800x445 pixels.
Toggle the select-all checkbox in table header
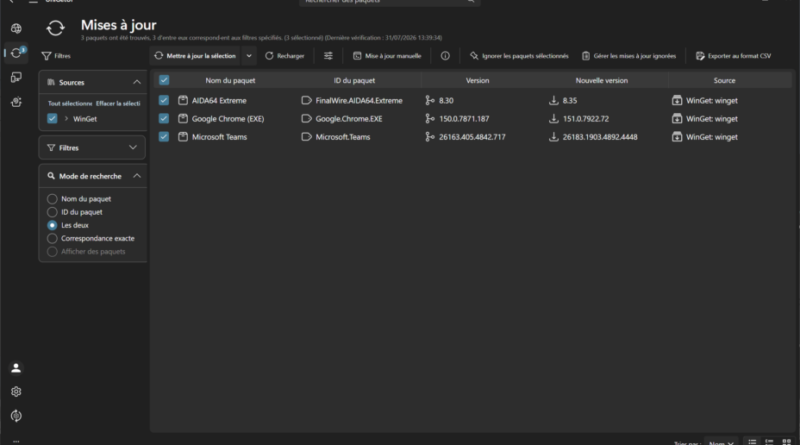pos(164,80)
